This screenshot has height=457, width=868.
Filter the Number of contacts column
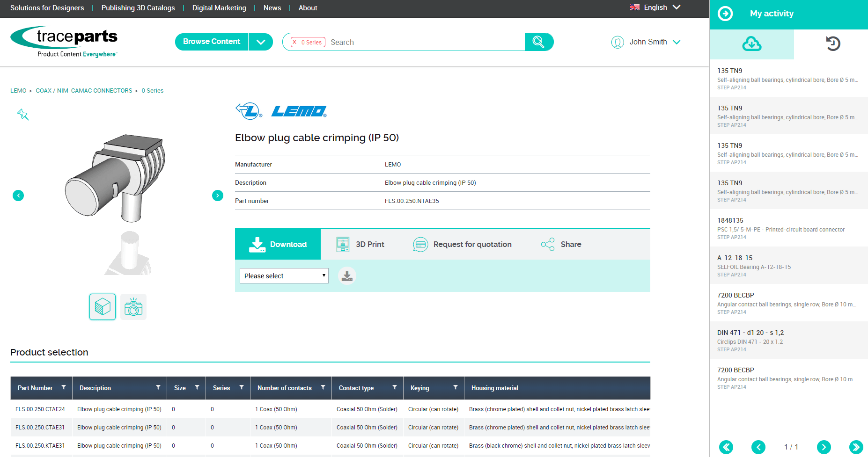click(x=323, y=387)
